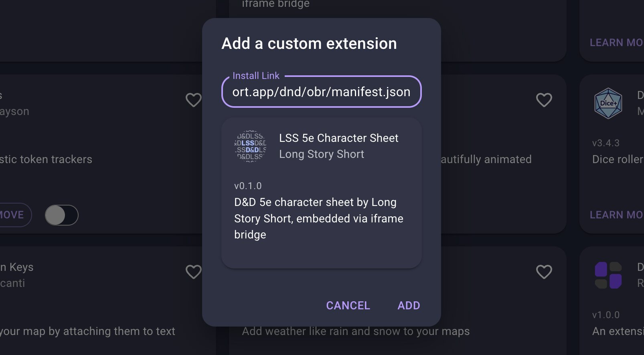The image size is (644, 355).
Task: Cancel the custom extension dialog
Action: click(x=348, y=305)
